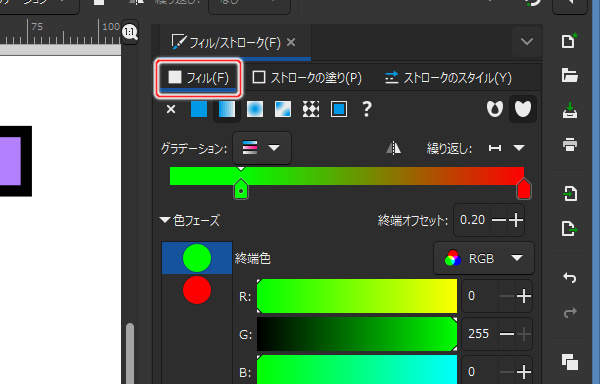The image size is (600, 384).
Task: Click the save document icon
Action: click(x=570, y=111)
